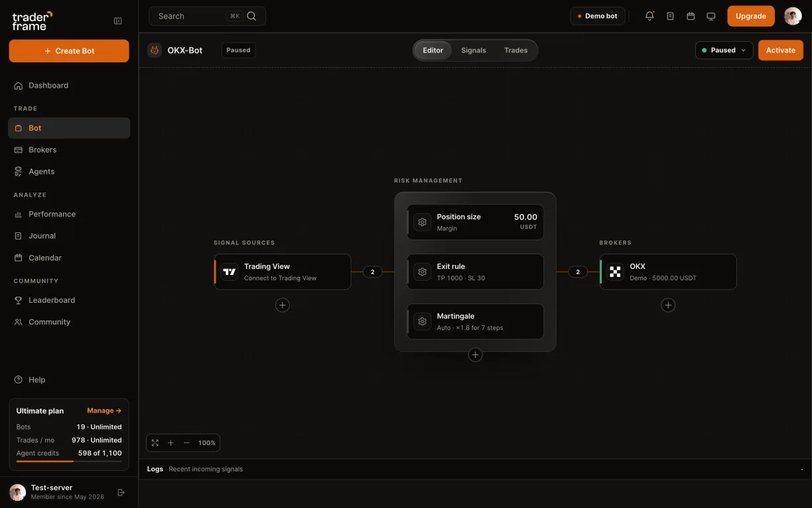Click '19 · Unlimited' bots value
812x508 pixels.
click(x=99, y=427)
